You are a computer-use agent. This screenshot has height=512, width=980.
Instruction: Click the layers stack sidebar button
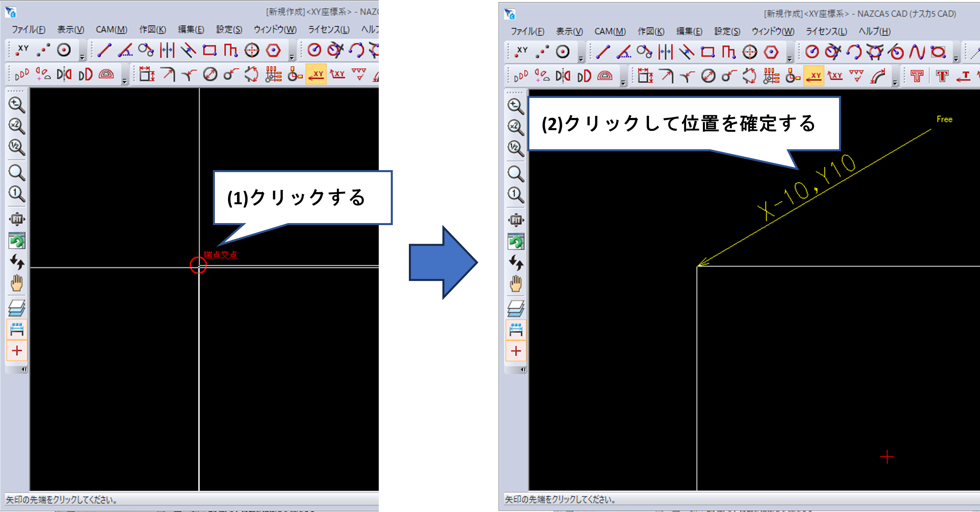(17, 307)
